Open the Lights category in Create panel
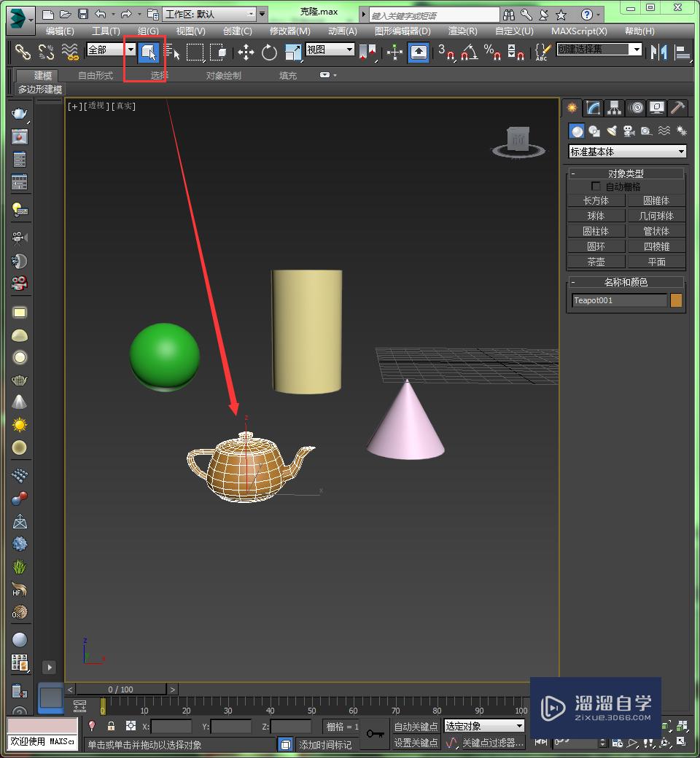 click(612, 131)
